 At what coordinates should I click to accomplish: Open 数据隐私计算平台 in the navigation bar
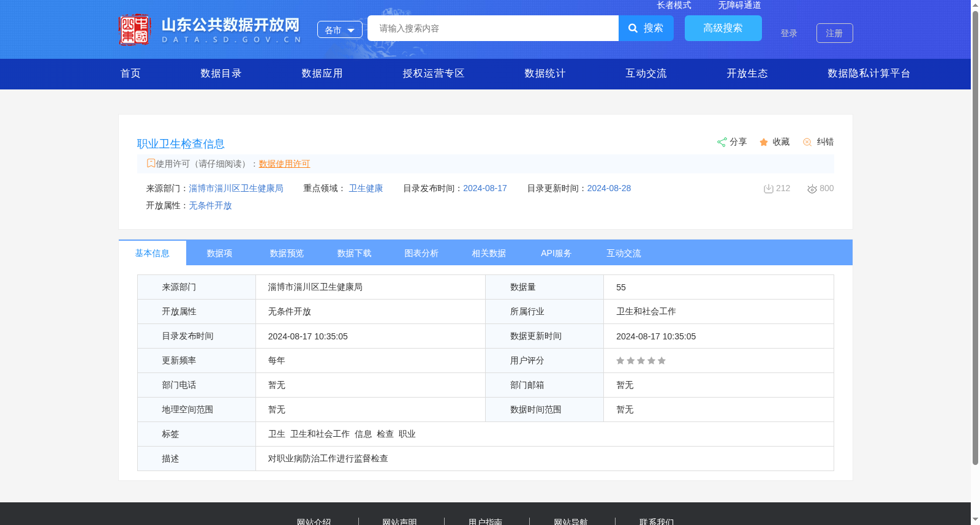tap(869, 74)
